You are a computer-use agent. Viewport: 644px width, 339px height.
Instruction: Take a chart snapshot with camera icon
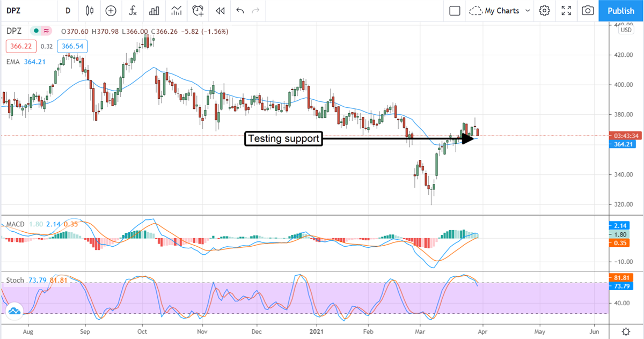pyautogui.click(x=587, y=11)
